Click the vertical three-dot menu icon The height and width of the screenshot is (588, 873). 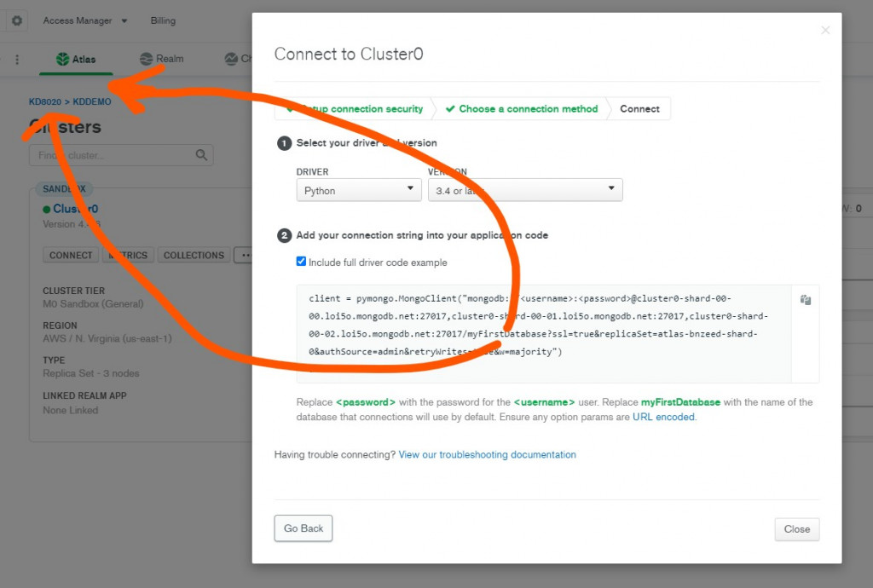[17, 59]
